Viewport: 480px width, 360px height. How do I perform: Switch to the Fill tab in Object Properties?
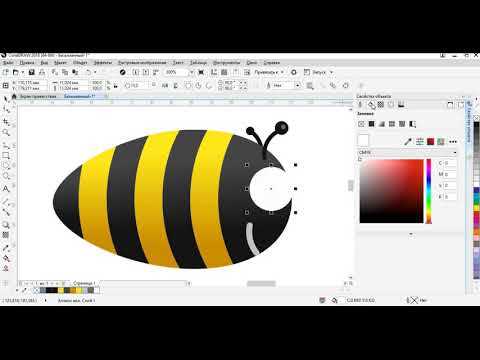(x=371, y=105)
